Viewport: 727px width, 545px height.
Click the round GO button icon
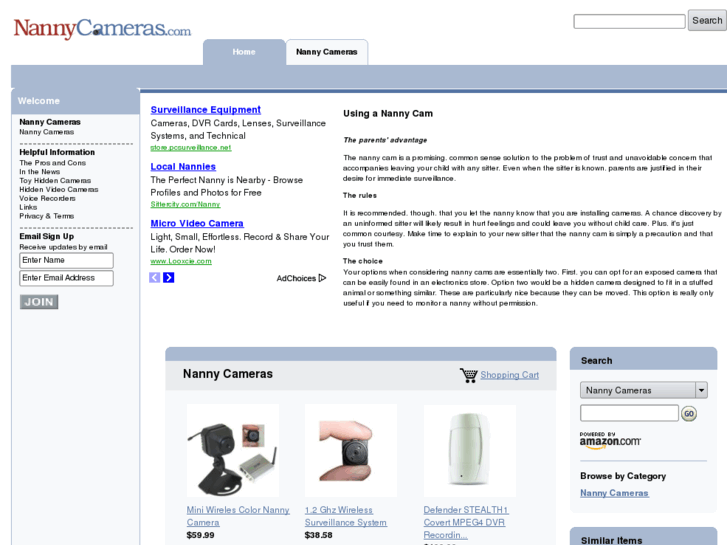point(689,413)
